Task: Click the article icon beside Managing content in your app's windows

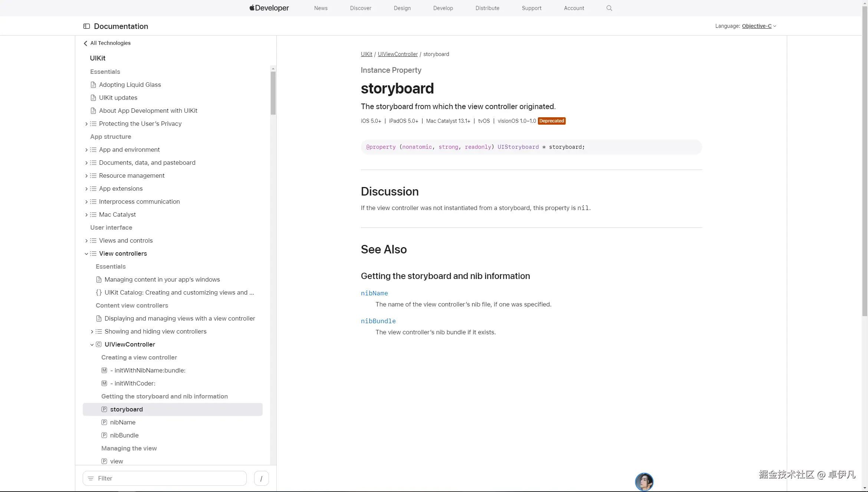Action: coord(99,279)
